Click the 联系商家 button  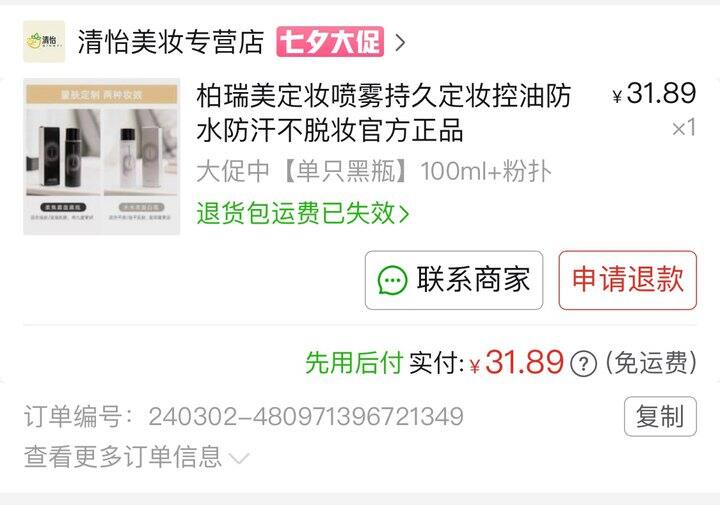(454, 280)
